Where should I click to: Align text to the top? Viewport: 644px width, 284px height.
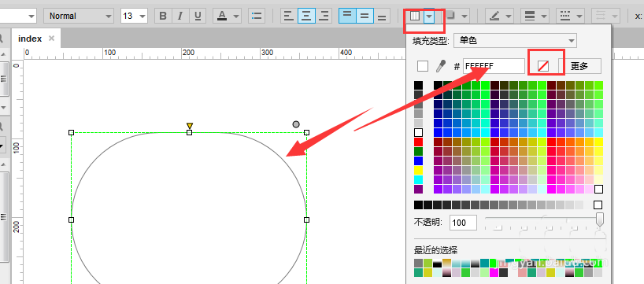click(347, 16)
